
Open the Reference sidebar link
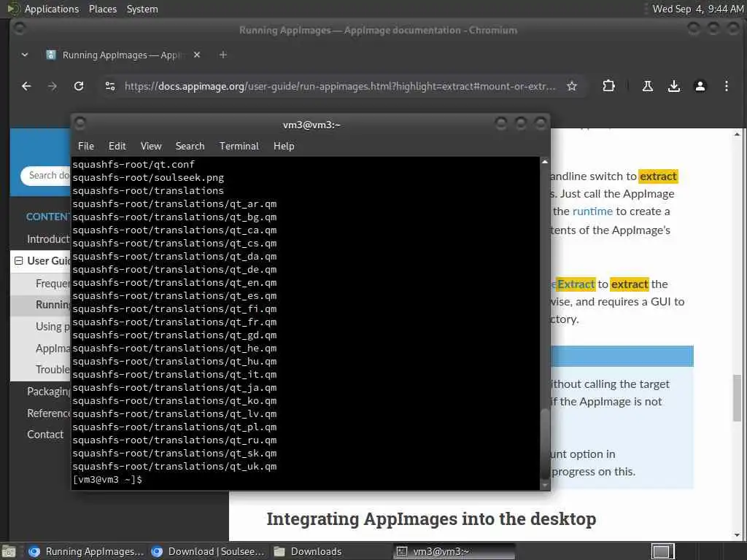pyautogui.click(x=49, y=413)
